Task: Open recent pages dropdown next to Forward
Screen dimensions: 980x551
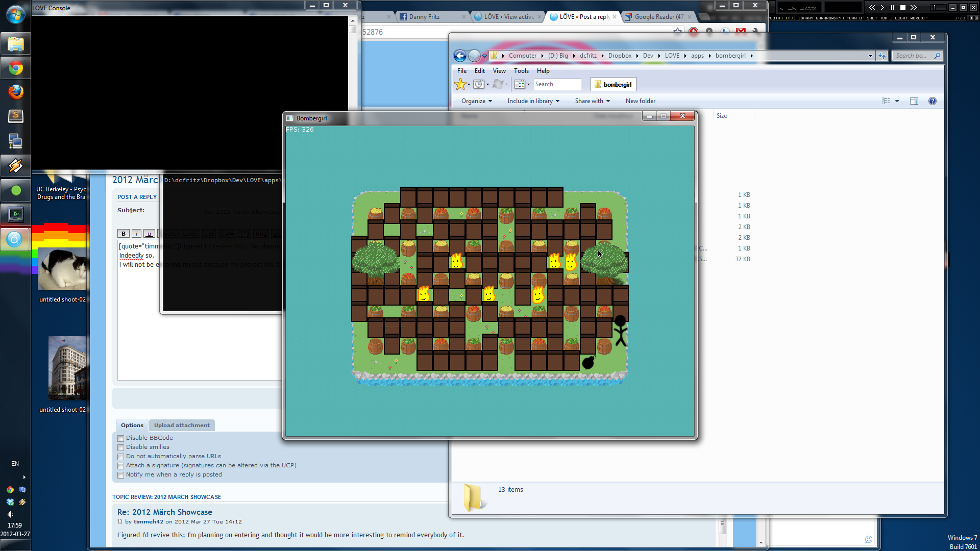Action: pos(484,56)
